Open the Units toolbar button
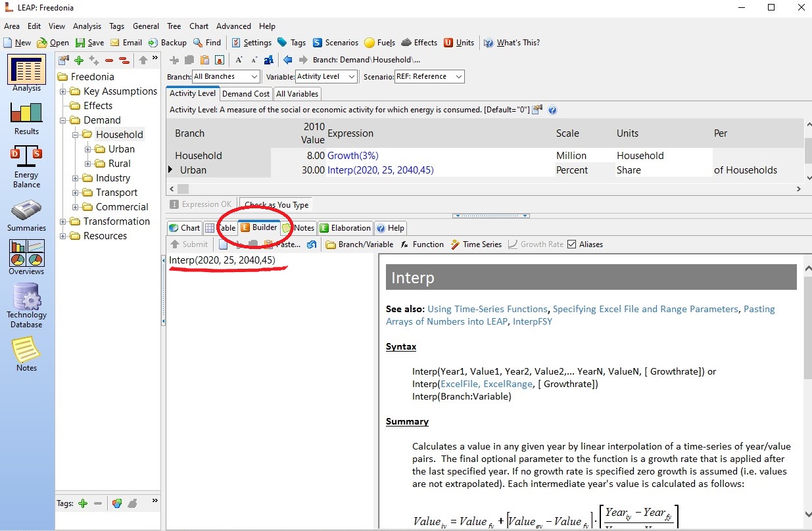Image resolution: width=812 pixels, height=531 pixels. pyautogui.click(x=459, y=43)
